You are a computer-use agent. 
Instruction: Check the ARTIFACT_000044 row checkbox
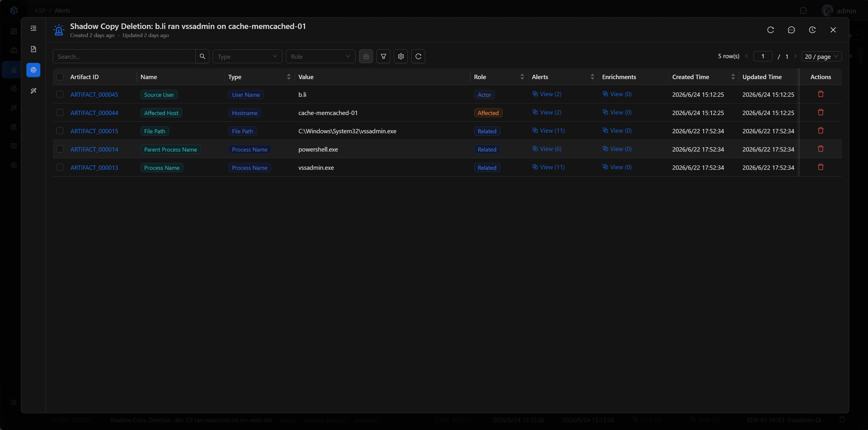60,112
